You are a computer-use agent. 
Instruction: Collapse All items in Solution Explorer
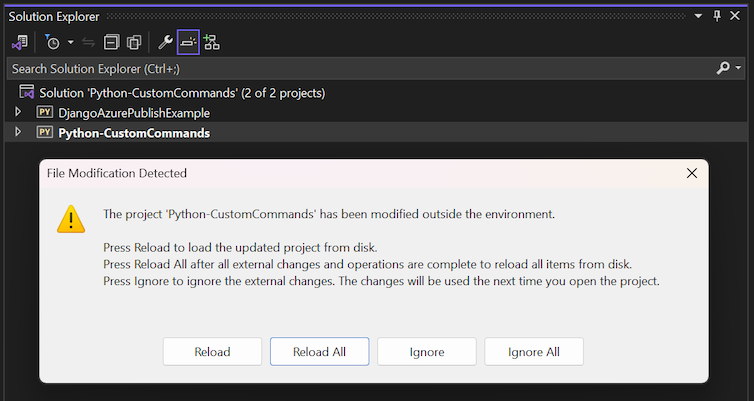pos(111,42)
